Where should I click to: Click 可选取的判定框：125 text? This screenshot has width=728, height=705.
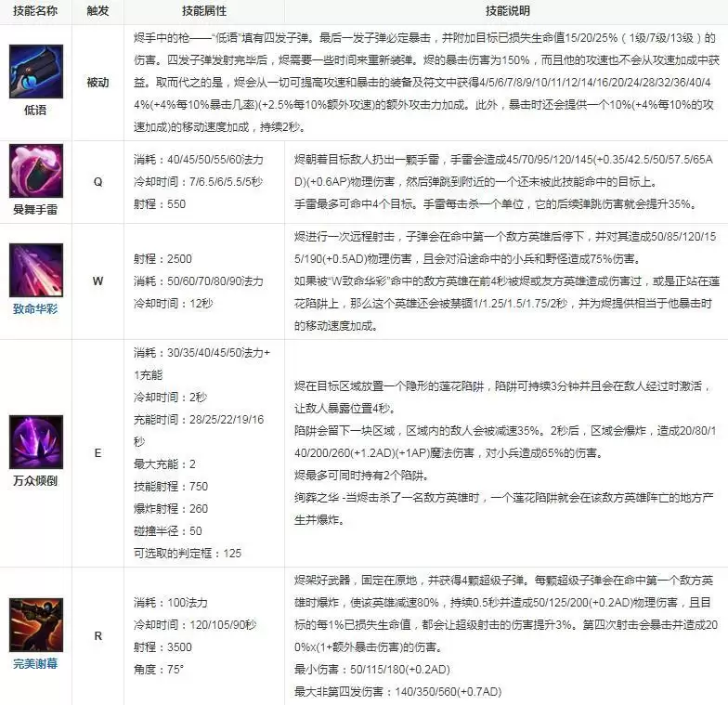(x=188, y=554)
